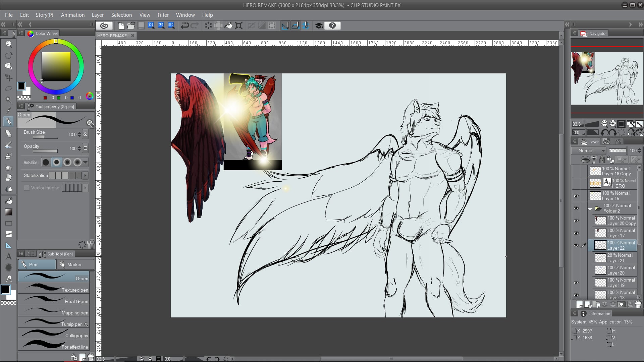Switch to the Marker sub tool tab

74,264
